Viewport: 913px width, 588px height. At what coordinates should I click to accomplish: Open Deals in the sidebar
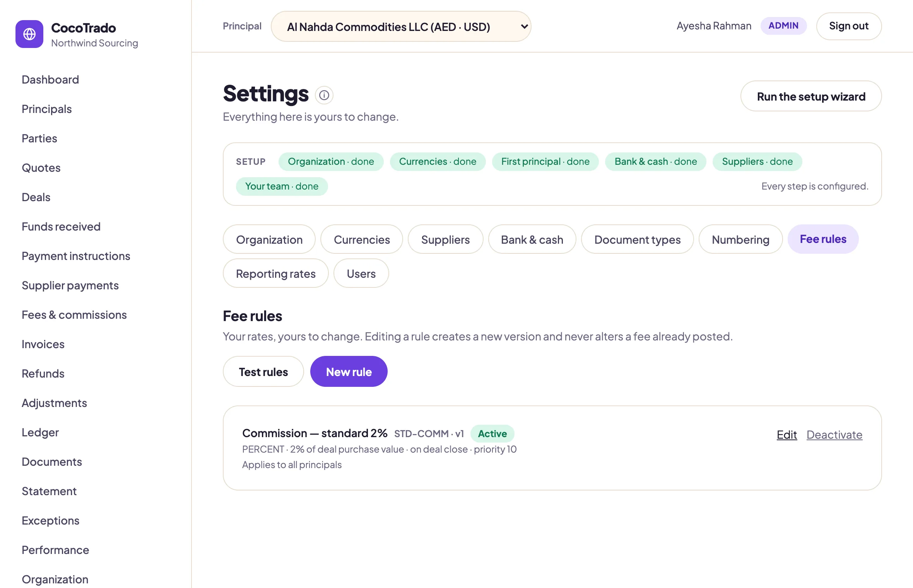pyautogui.click(x=36, y=197)
